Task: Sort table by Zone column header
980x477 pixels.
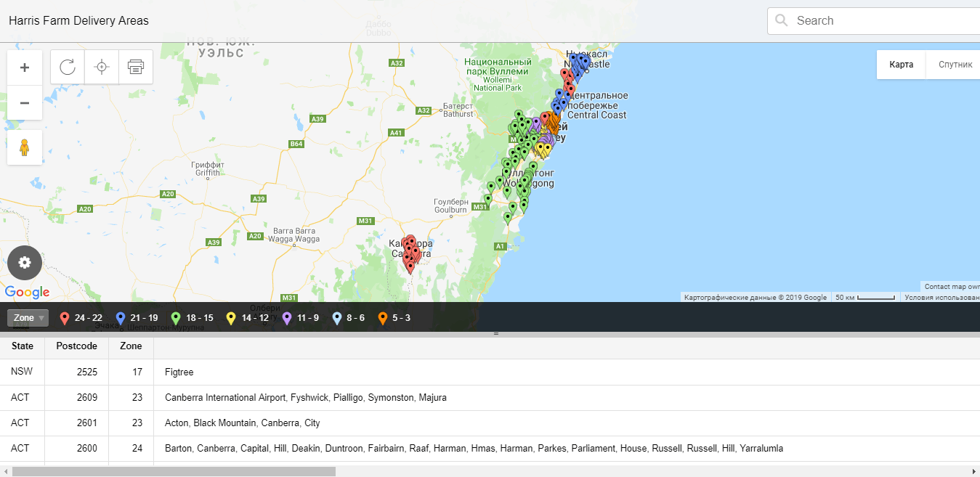Action: [131, 346]
